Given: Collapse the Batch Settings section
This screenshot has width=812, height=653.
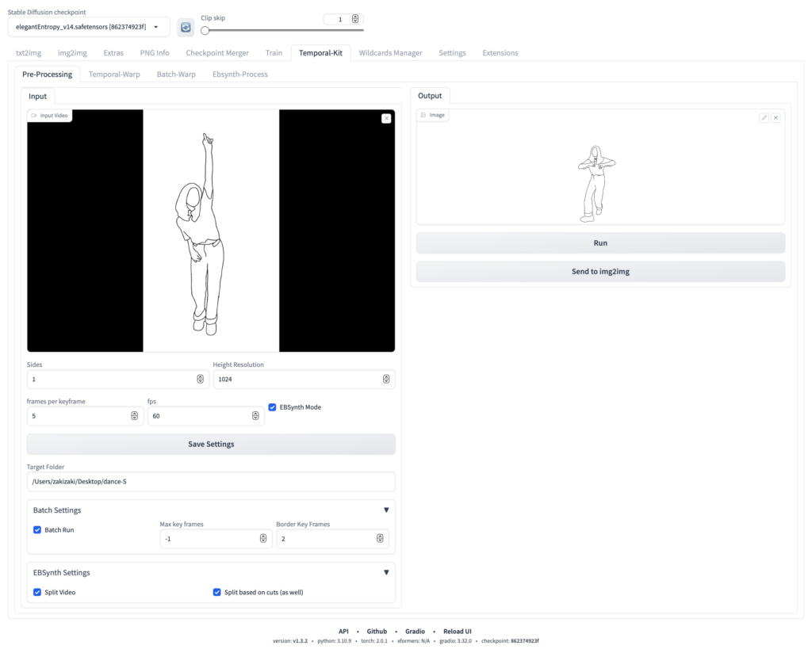Looking at the screenshot, I should coord(386,510).
